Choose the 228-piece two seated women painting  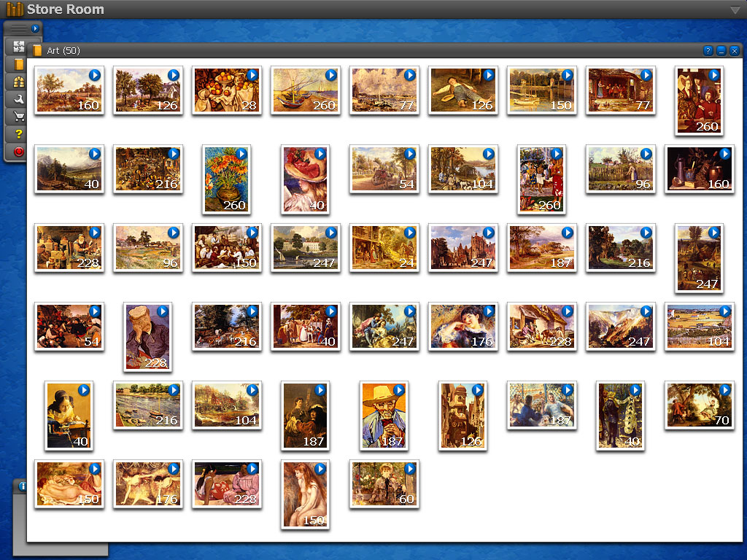pyautogui.click(x=227, y=484)
